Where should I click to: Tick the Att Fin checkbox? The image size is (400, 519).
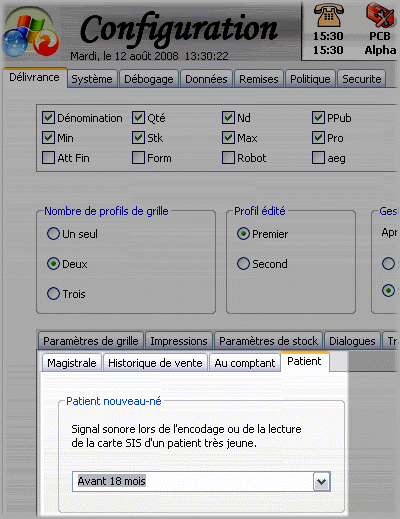click(48, 158)
